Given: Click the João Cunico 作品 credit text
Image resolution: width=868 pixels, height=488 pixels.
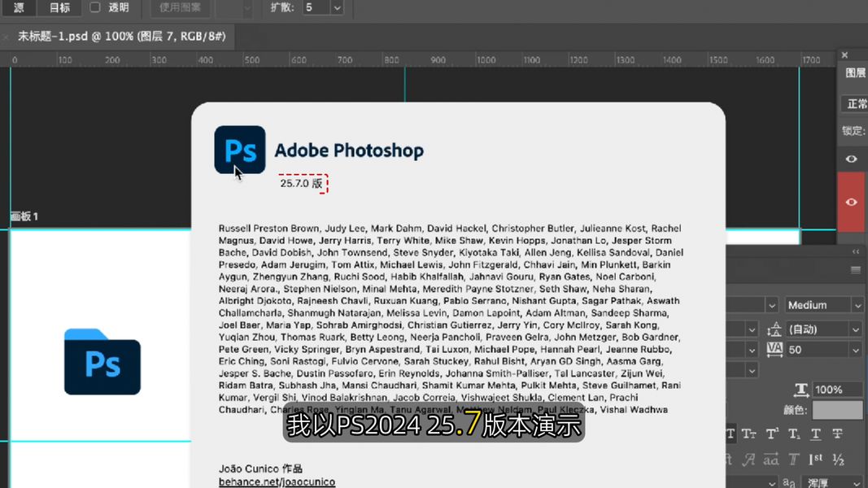Looking at the screenshot, I should tap(260, 468).
